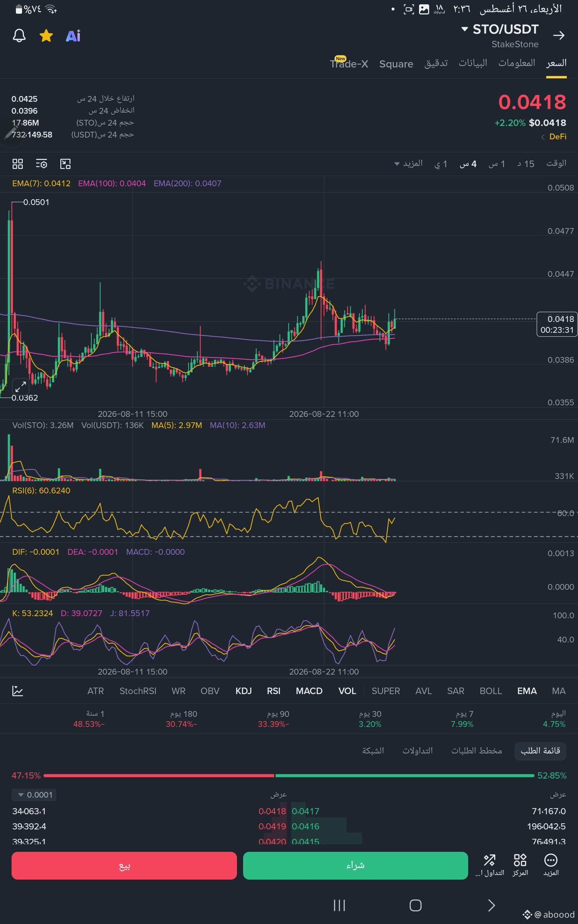Toggle the ATR indicator
Viewport: 578px width, 924px height.
(x=96, y=691)
